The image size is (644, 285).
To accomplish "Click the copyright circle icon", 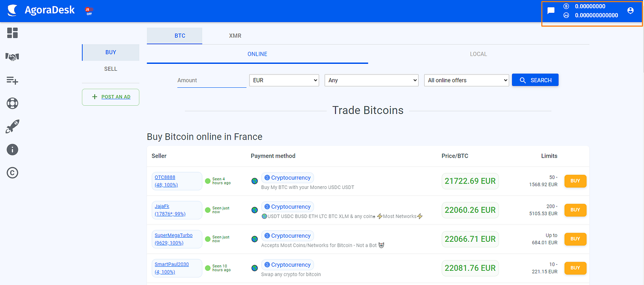I will coord(12,173).
